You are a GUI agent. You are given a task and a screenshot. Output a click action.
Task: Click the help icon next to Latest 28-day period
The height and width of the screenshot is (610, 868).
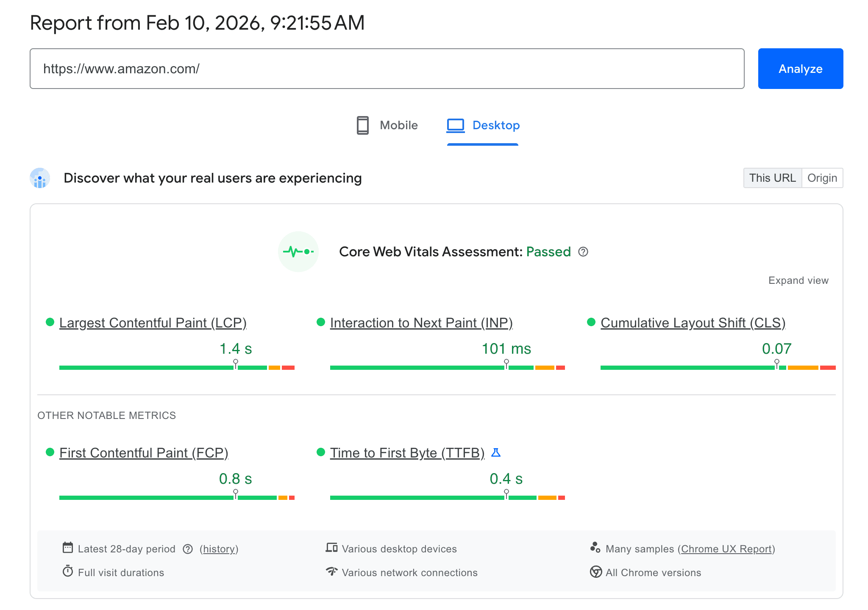click(x=188, y=549)
